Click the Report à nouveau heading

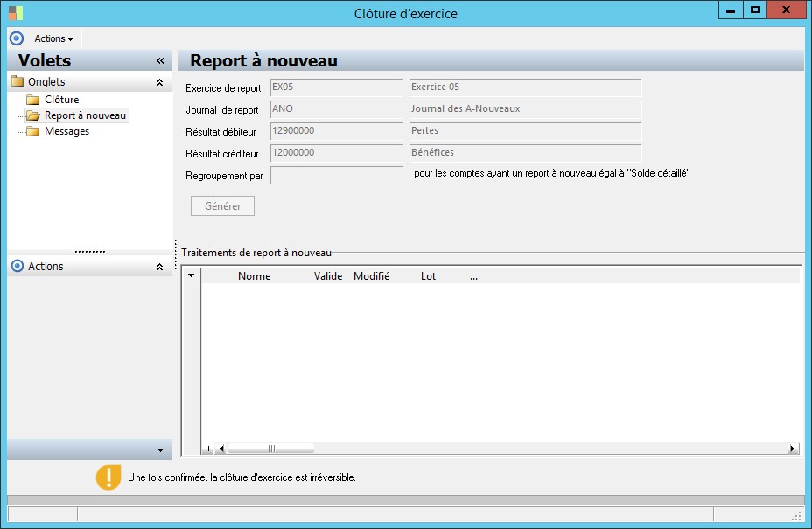pyautogui.click(x=263, y=61)
